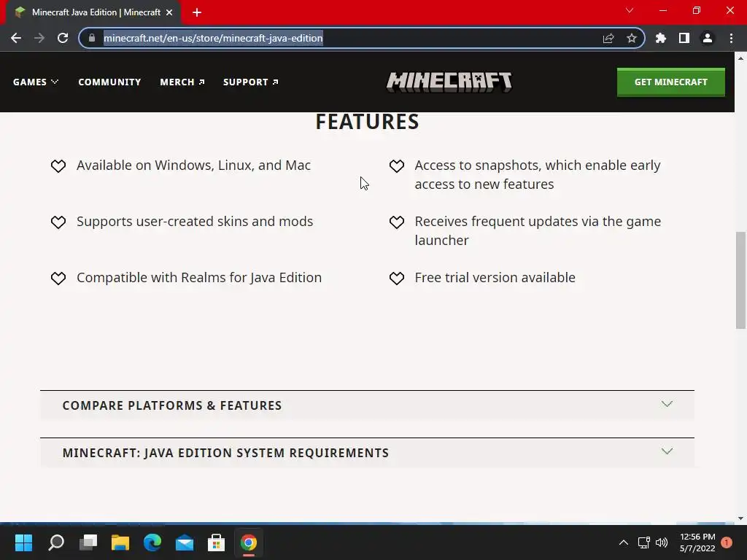Launch Microsoft Edge from the taskbar
The width and height of the screenshot is (747, 560).
152,542
